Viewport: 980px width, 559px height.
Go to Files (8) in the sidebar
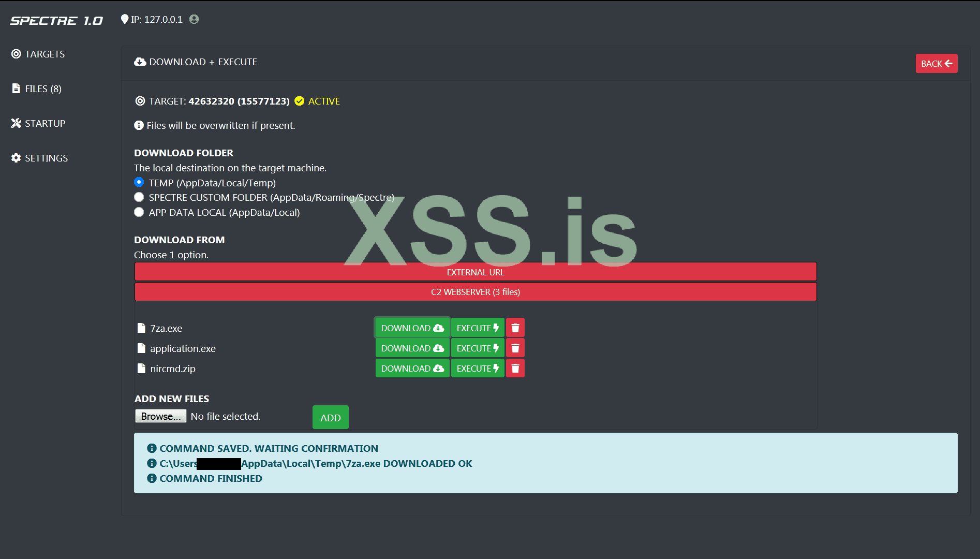(x=36, y=89)
